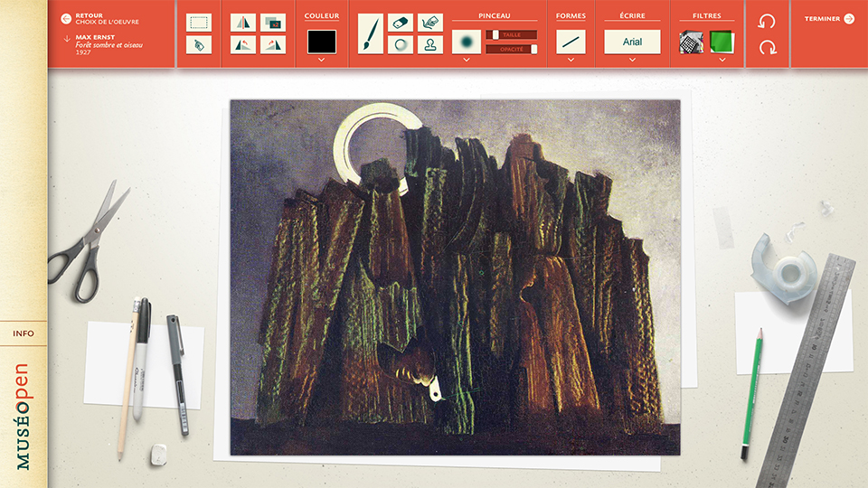Click the tag label tool icon
The width and height of the screenshot is (868, 488).
pyautogui.click(x=199, y=45)
